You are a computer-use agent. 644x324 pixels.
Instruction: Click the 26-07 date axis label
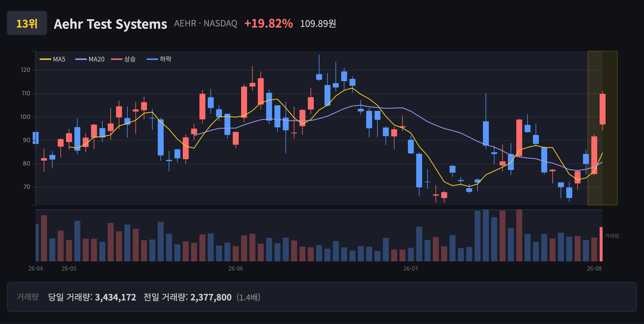[411, 268]
